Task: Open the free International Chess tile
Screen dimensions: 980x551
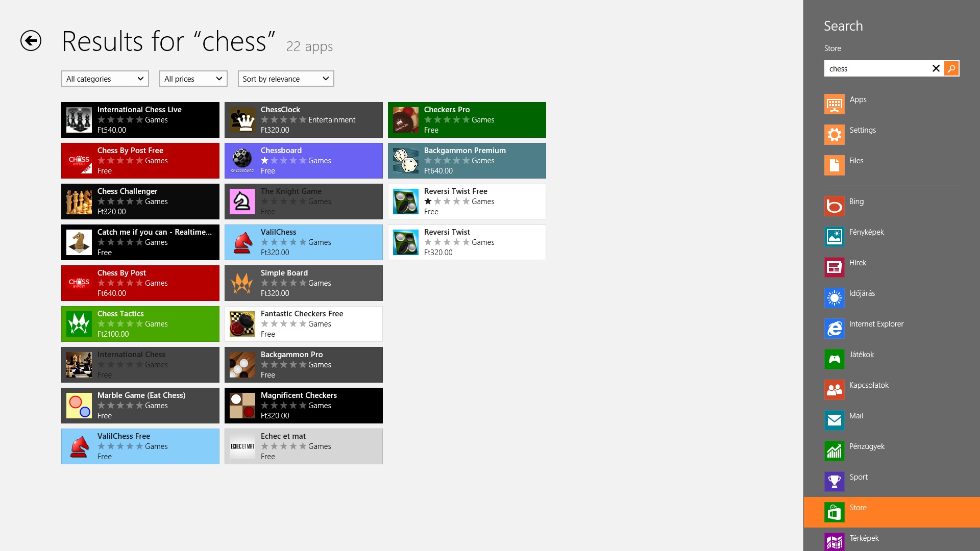Action: pos(140,365)
